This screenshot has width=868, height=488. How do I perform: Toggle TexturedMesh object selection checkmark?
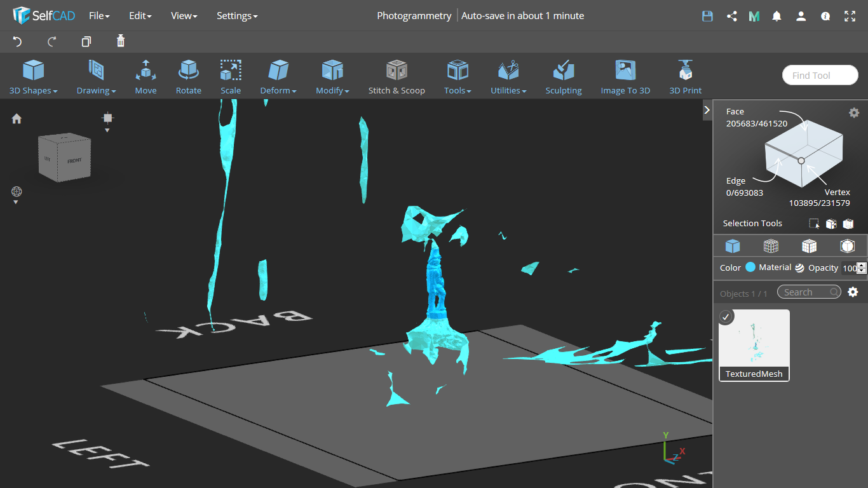pyautogui.click(x=726, y=316)
